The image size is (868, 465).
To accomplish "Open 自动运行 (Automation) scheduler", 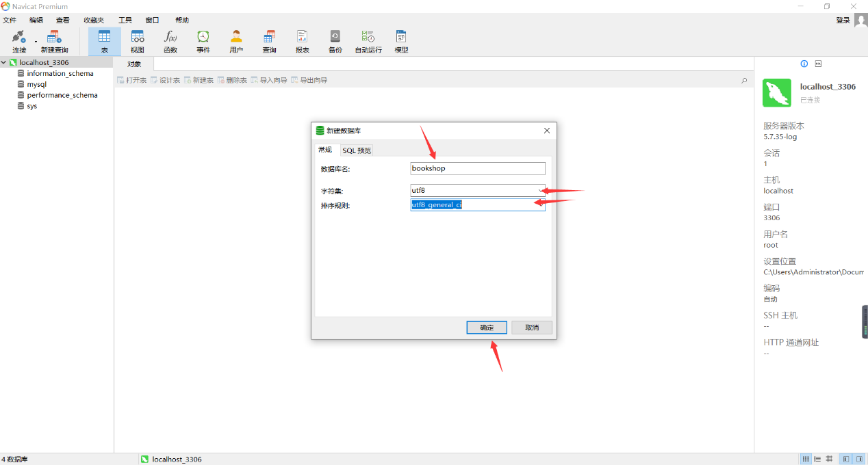I will 368,40.
